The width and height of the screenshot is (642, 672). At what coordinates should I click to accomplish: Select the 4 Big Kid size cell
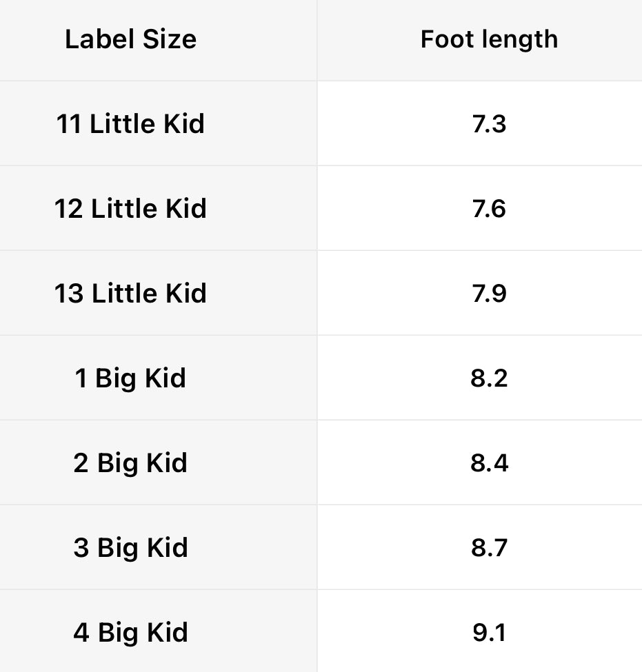pyautogui.click(x=130, y=633)
